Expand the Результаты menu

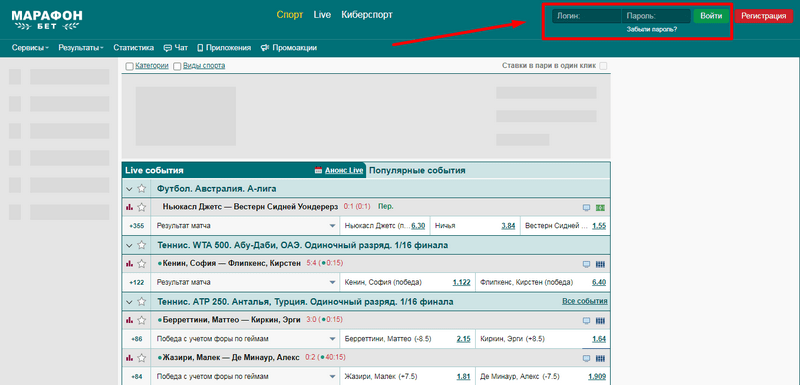(81, 48)
